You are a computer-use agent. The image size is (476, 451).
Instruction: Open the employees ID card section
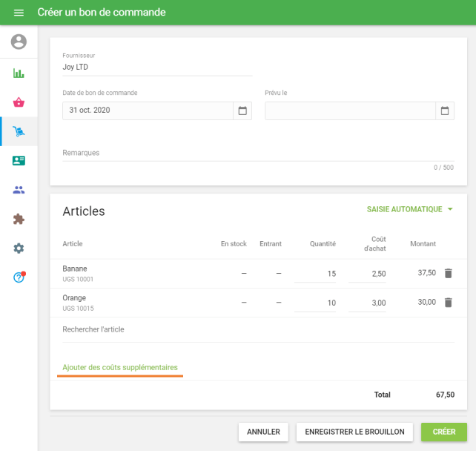[19, 160]
